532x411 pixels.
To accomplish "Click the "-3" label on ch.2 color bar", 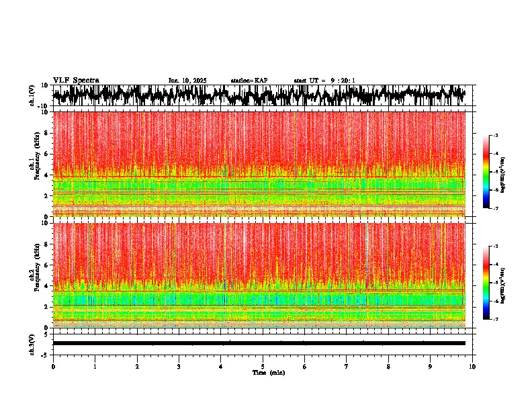I will tap(495, 246).
